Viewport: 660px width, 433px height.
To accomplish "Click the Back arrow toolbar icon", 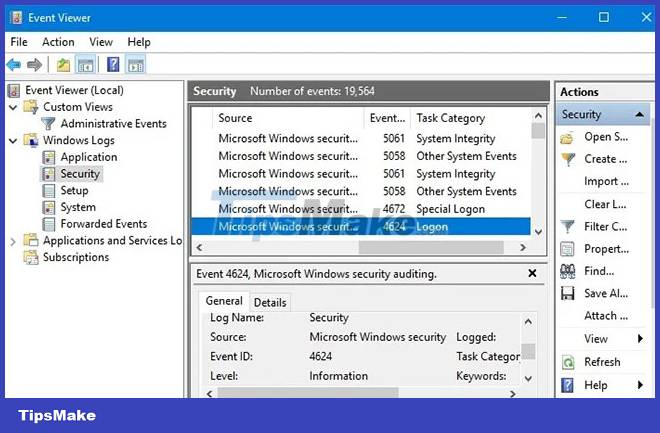I will click(14, 65).
